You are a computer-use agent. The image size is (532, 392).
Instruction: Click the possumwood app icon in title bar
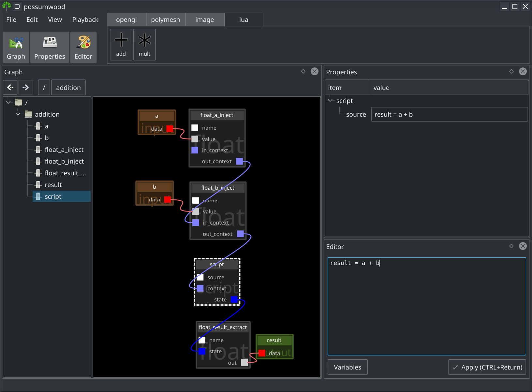pos(7,6)
